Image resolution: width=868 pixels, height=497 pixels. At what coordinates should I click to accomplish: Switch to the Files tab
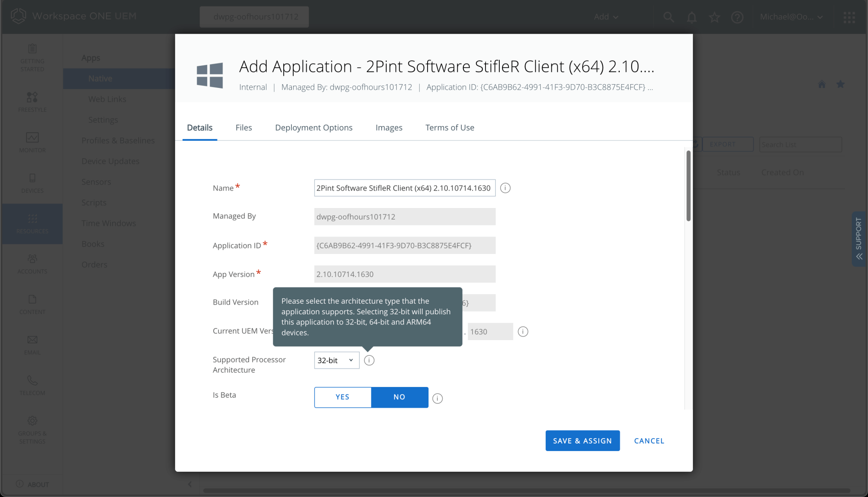(x=244, y=127)
